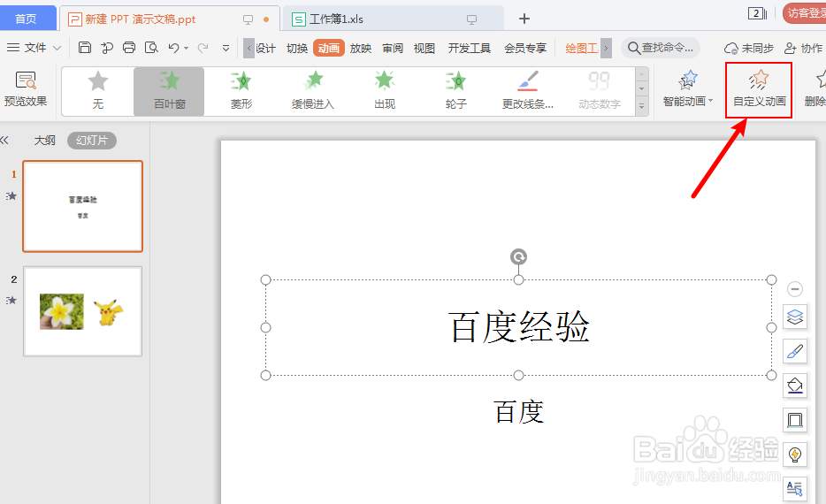Open the 首页 home tab
826x504 pixels.
(x=27, y=19)
